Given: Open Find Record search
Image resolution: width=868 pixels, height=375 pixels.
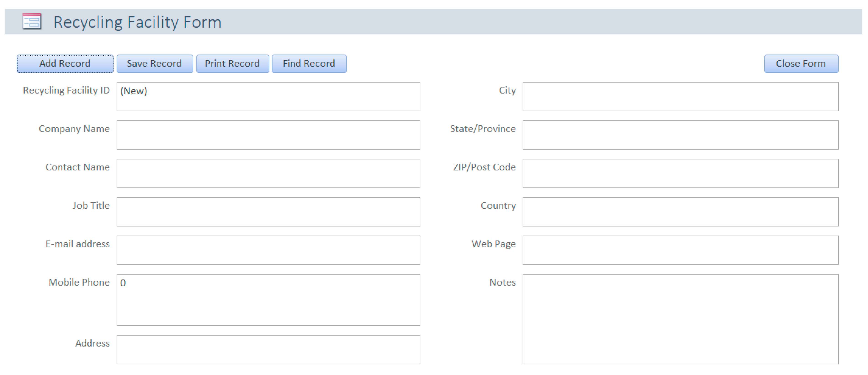Looking at the screenshot, I should pos(309,64).
